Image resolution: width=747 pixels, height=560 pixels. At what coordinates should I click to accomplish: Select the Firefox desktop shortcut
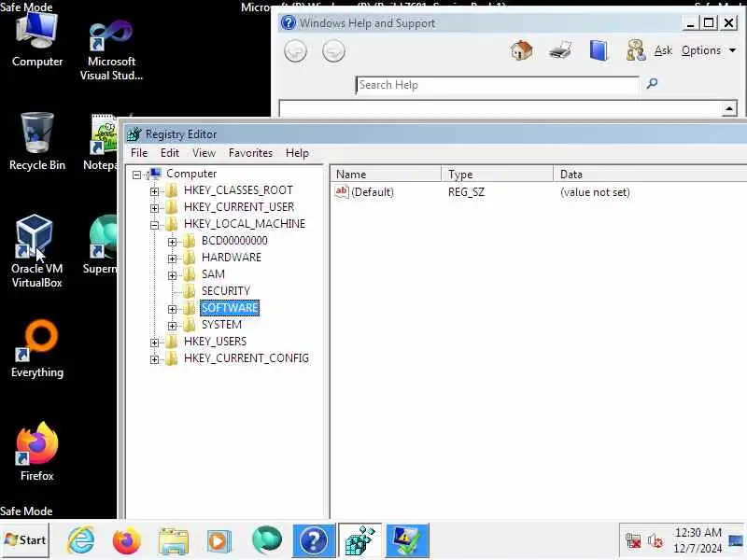click(37, 452)
